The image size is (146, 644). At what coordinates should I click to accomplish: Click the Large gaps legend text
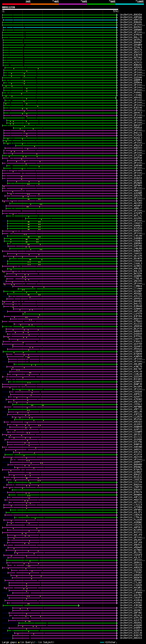point(10,642)
